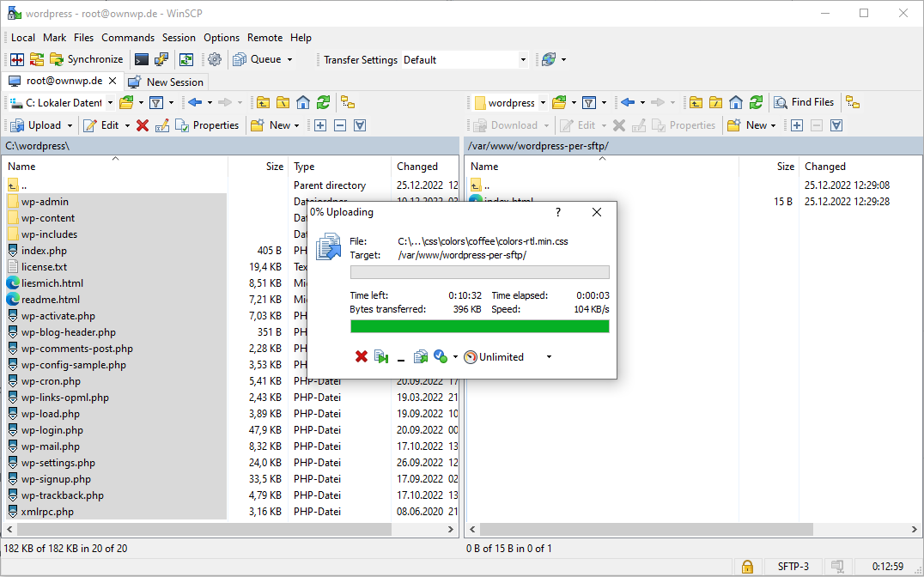Click local panel filter icon
The width and height of the screenshot is (924, 577).
(156, 102)
